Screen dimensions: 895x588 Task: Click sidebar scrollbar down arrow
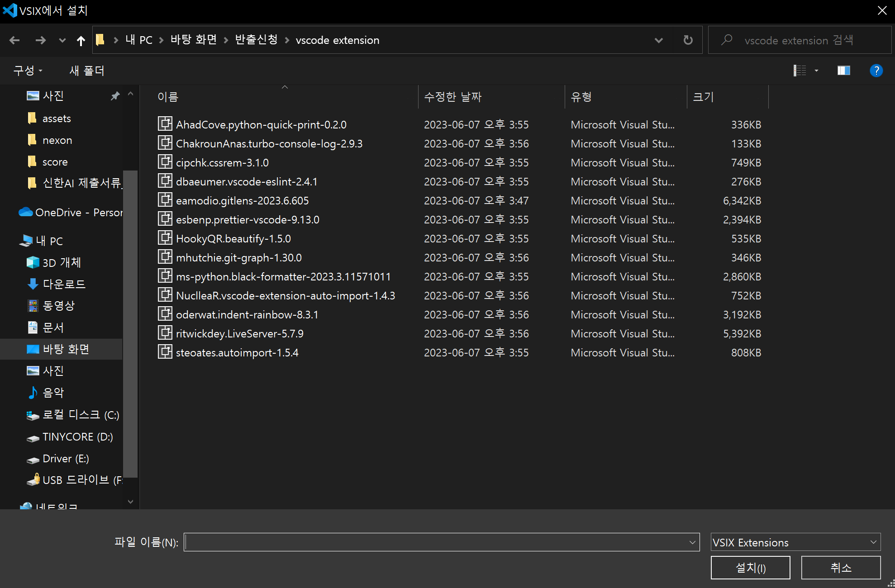point(130,501)
